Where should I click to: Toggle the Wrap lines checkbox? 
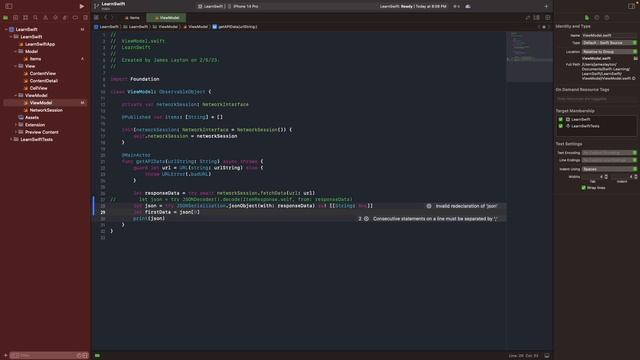click(x=583, y=188)
